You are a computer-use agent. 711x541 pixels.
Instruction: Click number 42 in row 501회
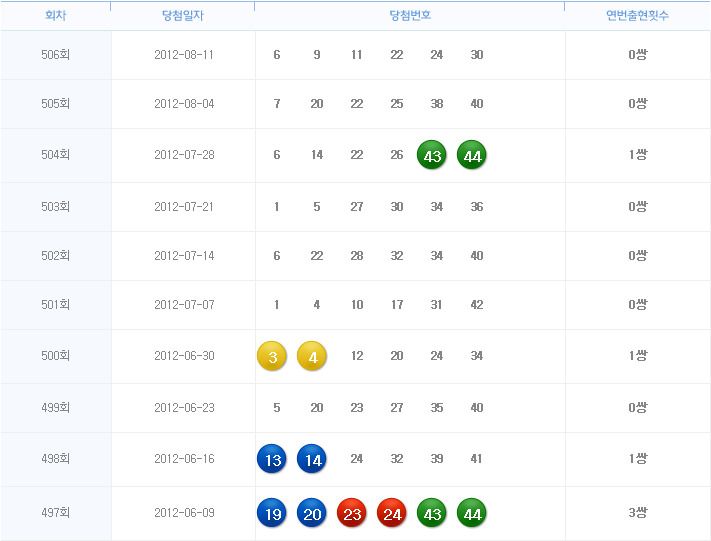[477, 305]
